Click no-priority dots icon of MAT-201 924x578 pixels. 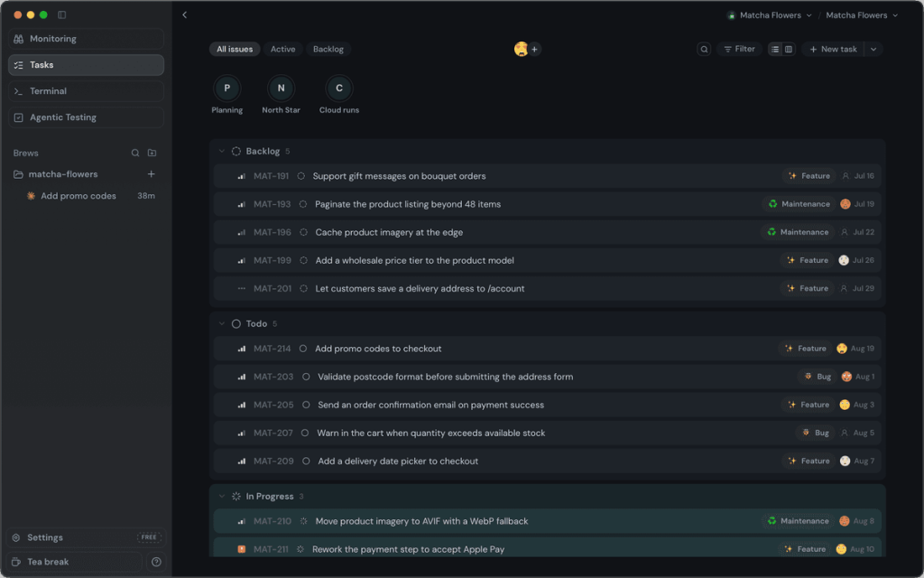pyautogui.click(x=242, y=288)
